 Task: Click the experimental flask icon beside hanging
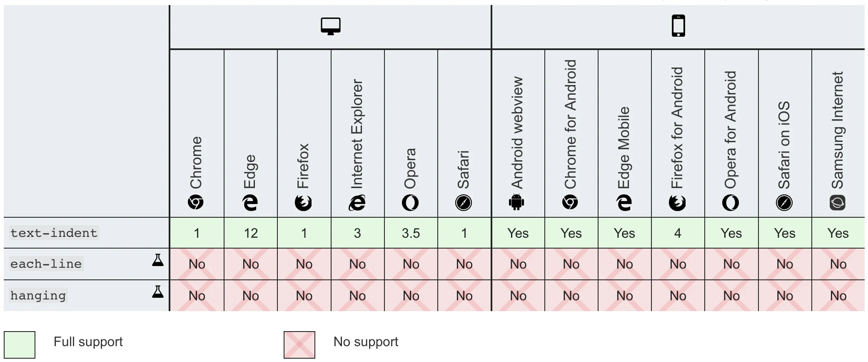click(x=158, y=292)
